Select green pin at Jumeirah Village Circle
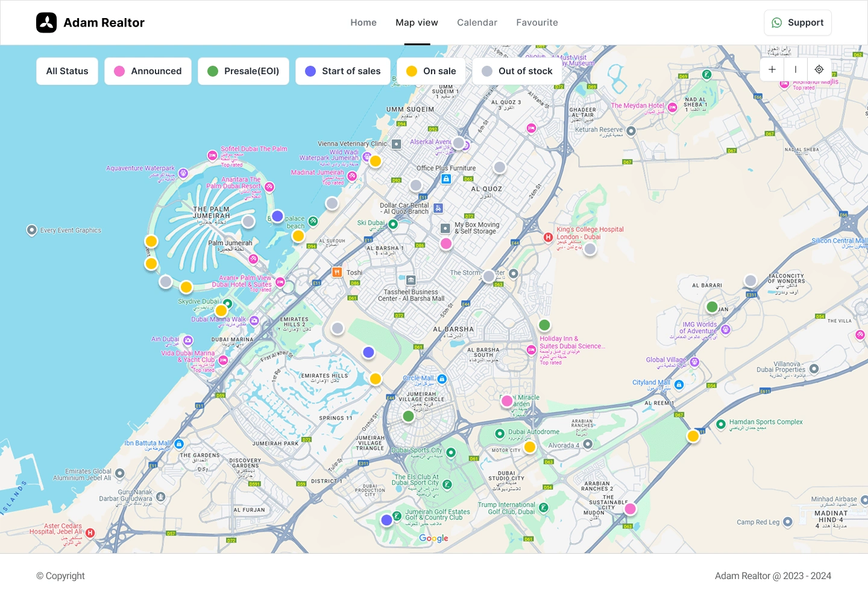868x599 pixels. (409, 416)
